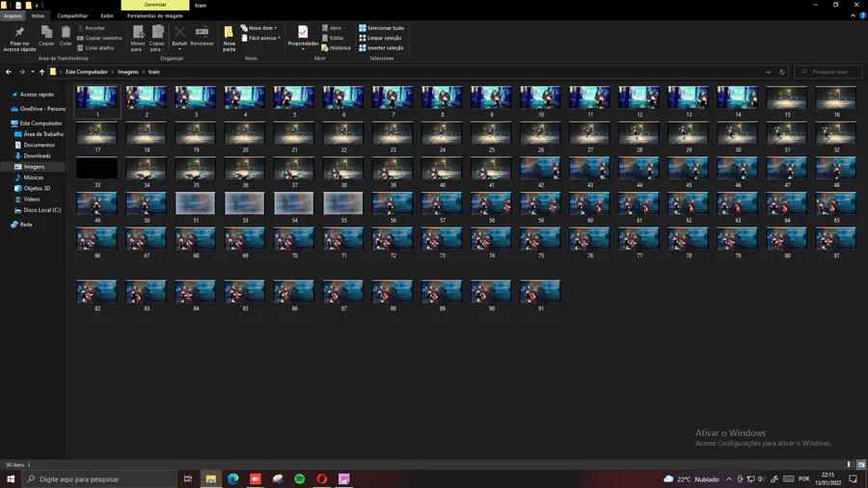Open the Fácil acesso dropdown

coord(260,38)
